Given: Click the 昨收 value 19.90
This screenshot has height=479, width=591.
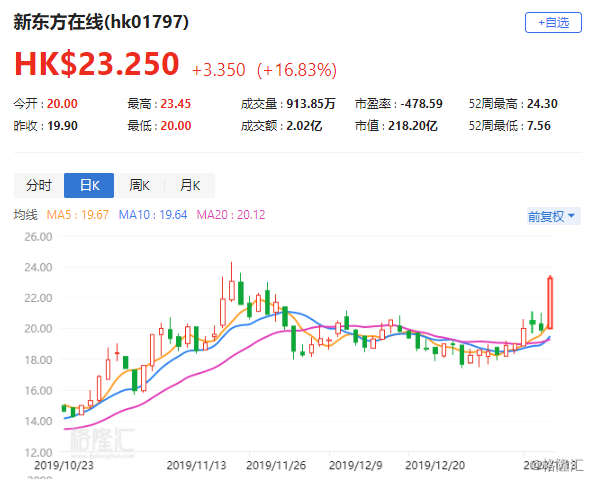Looking at the screenshot, I should (x=62, y=125).
